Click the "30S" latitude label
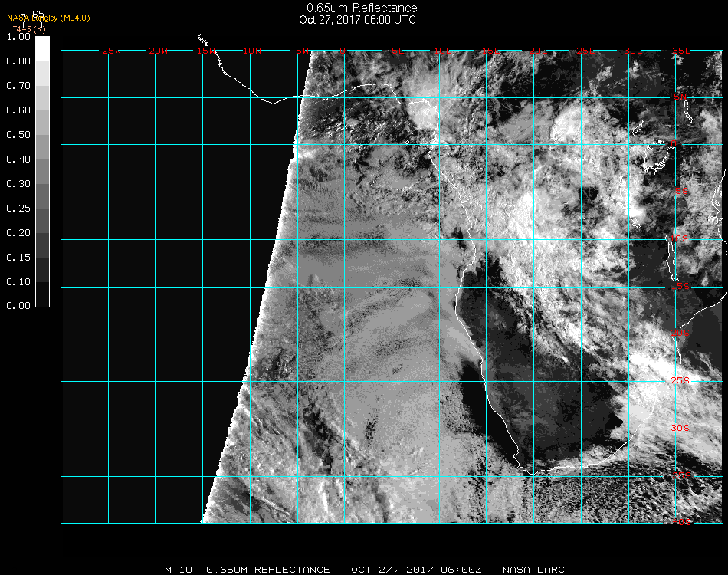This screenshot has height=575, width=728. click(680, 428)
